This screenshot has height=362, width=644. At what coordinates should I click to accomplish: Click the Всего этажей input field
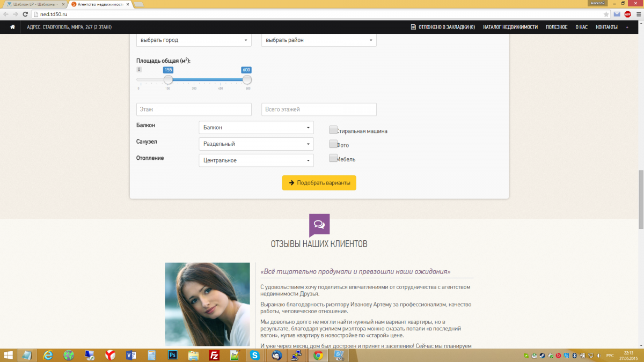point(319,109)
